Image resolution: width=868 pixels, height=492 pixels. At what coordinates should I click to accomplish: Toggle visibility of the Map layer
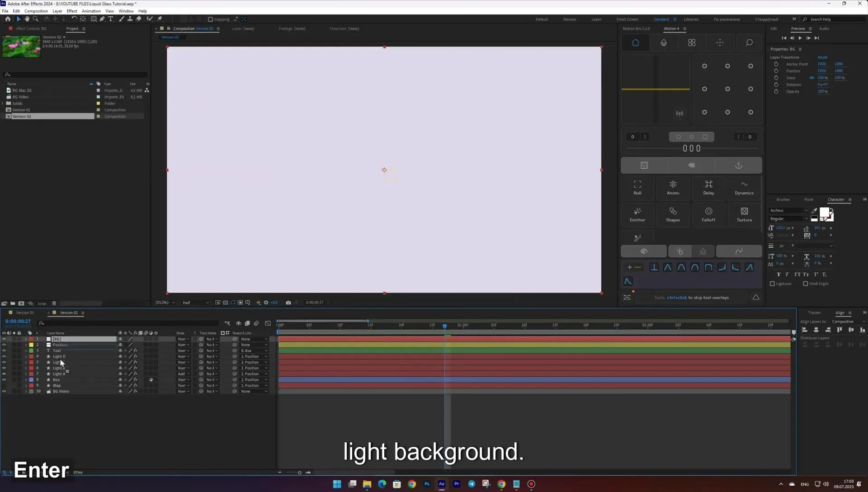tap(4, 386)
